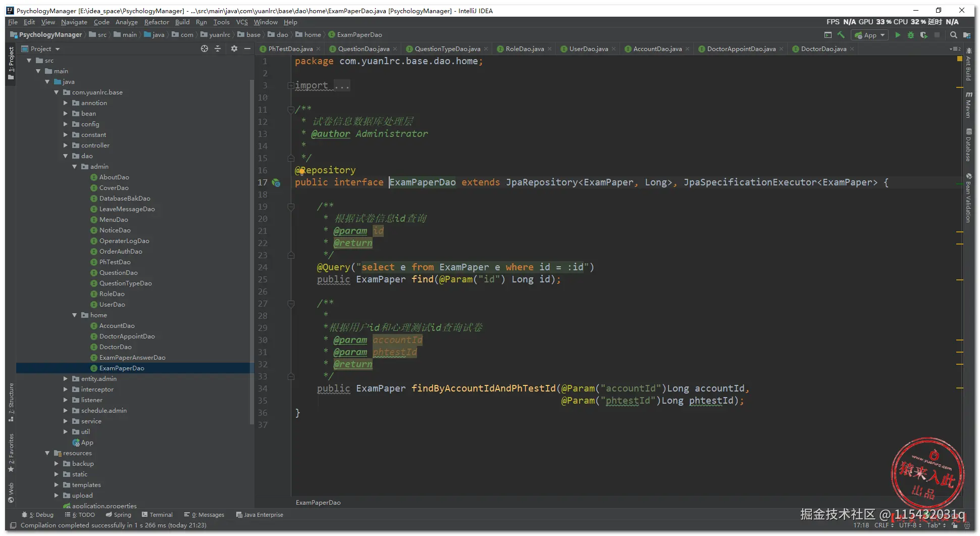The width and height of the screenshot is (980, 536).
Task: Click the Project panel vertical scrollbar
Action: pos(252,253)
